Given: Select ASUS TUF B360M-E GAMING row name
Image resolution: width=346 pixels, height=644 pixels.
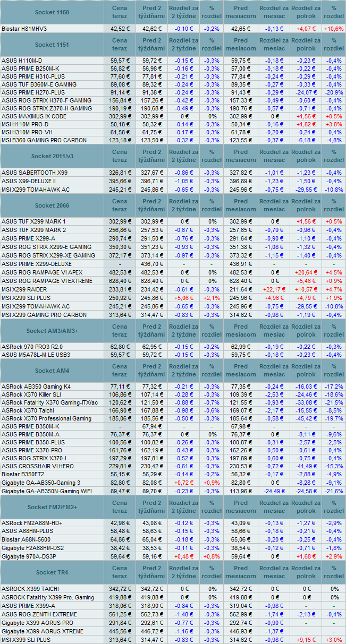Looking at the screenshot, I should [39, 84].
